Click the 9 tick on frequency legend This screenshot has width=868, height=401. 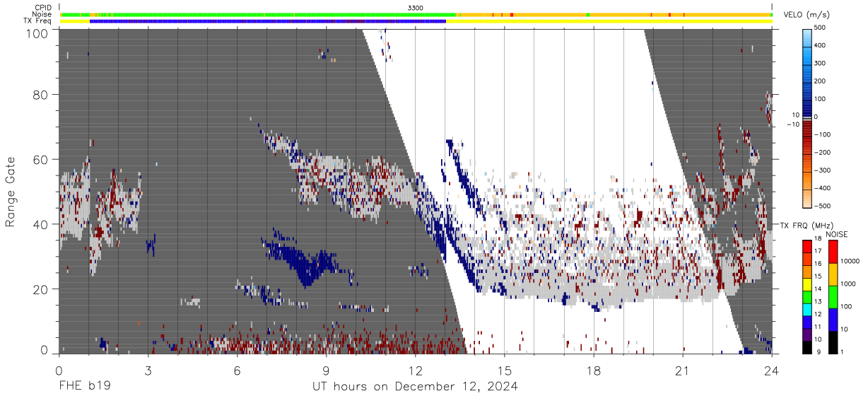click(817, 351)
